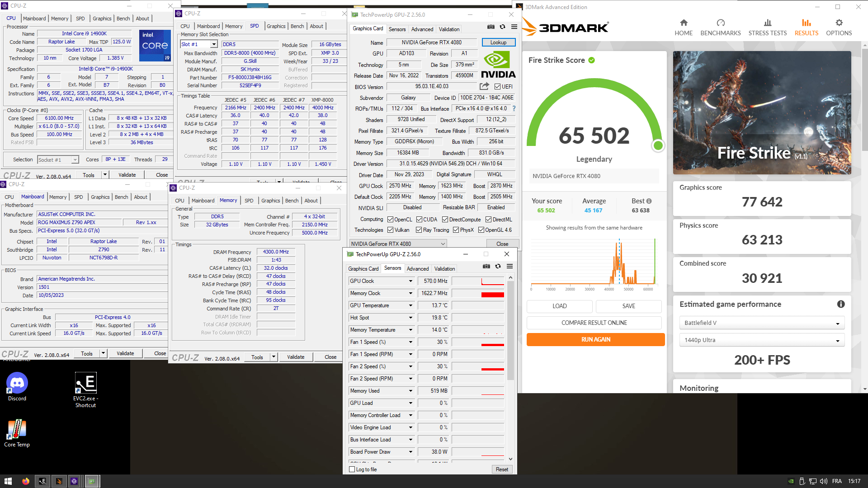Open 3DMark STRESS TESTS section
The width and height of the screenshot is (868, 488).
[x=768, y=28]
